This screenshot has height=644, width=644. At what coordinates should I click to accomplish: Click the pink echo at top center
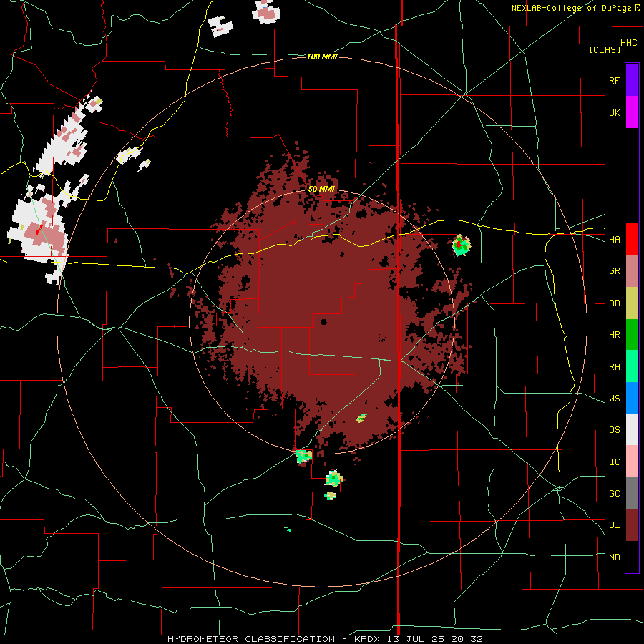267,11
